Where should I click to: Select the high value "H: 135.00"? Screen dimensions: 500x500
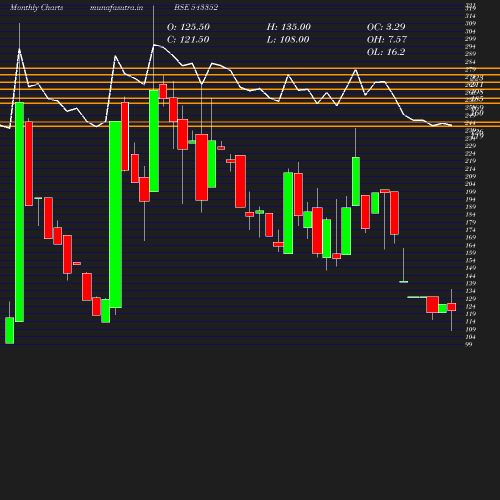pyautogui.click(x=289, y=27)
